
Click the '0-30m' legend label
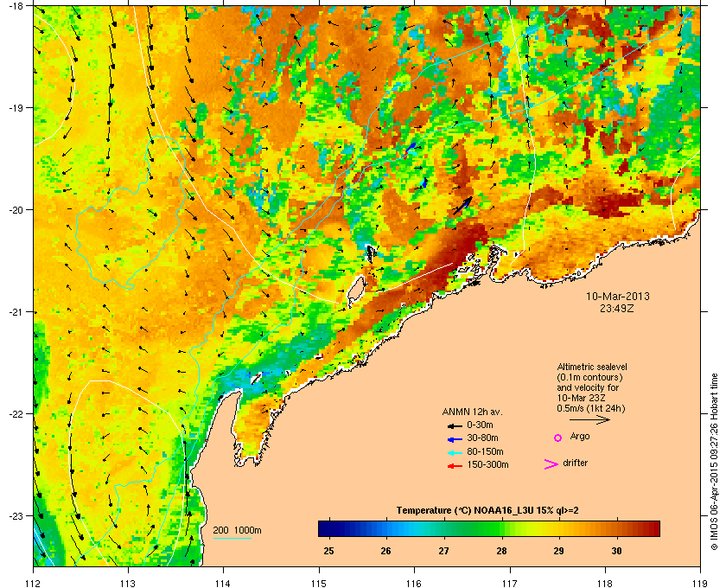click(x=480, y=425)
